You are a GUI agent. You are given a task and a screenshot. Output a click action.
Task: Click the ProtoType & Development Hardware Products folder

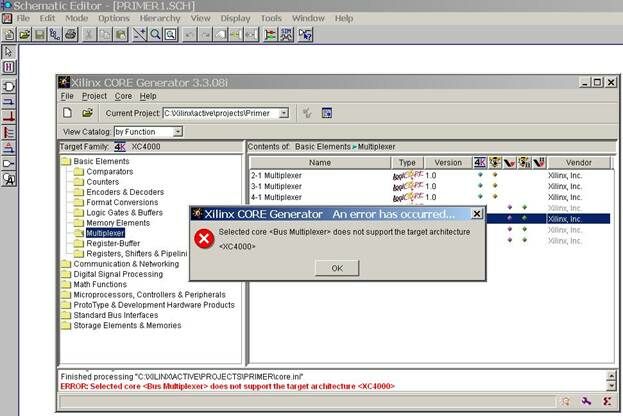pyautogui.click(x=154, y=305)
